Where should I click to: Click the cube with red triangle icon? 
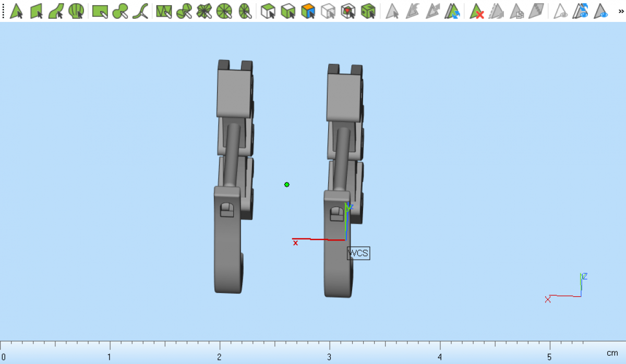(x=348, y=11)
